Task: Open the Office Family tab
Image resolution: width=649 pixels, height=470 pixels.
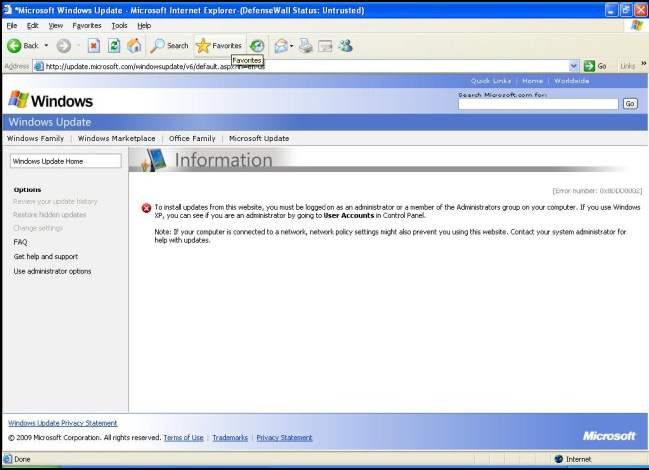Action: coord(192,139)
